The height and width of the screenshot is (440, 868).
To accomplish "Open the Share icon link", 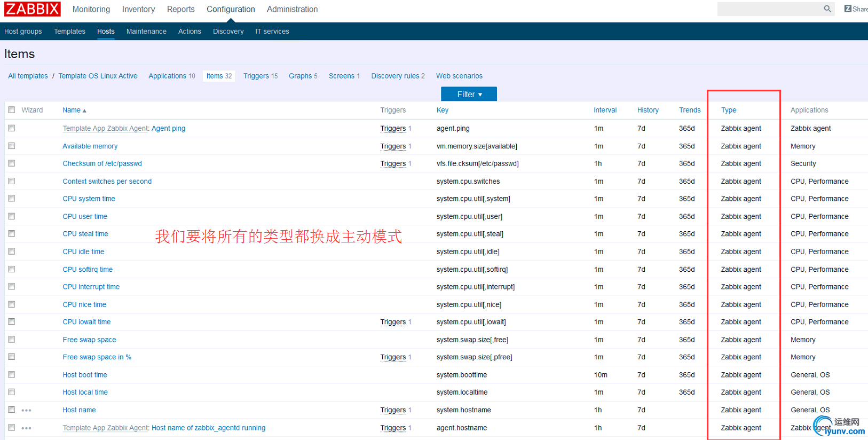I will pyautogui.click(x=855, y=9).
